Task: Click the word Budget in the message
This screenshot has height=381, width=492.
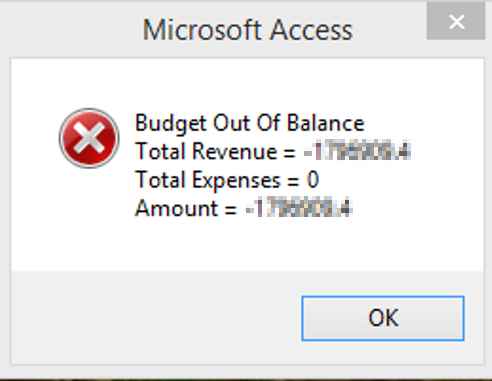Action: pyautogui.click(x=171, y=123)
